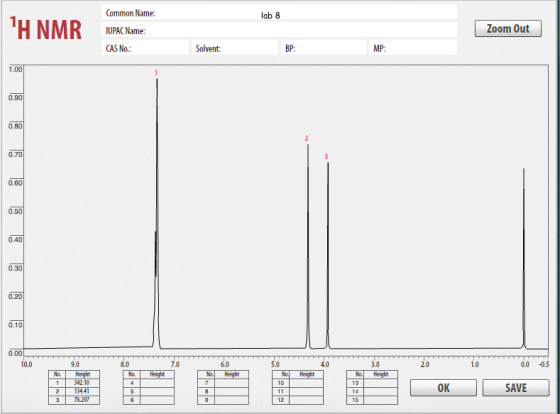Click the tall aromatic peak near 7.3 ppm
Screen dimensions: 560x414
coord(156,214)
